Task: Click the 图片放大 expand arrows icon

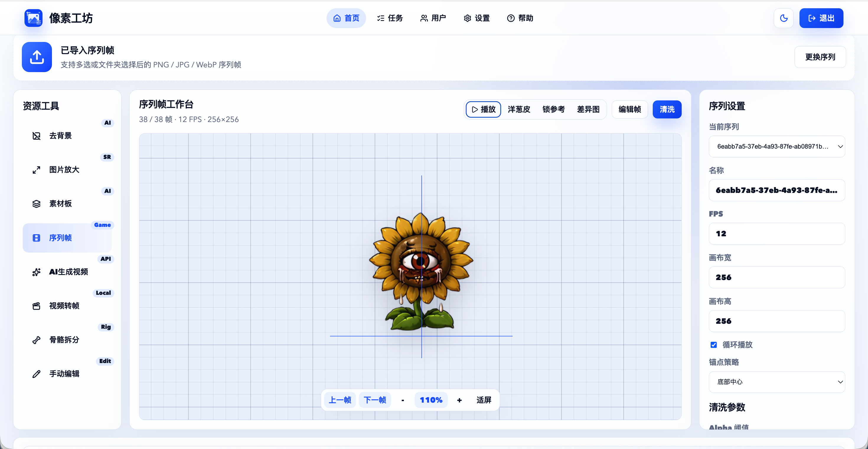Action: click(x=36, y=170)
